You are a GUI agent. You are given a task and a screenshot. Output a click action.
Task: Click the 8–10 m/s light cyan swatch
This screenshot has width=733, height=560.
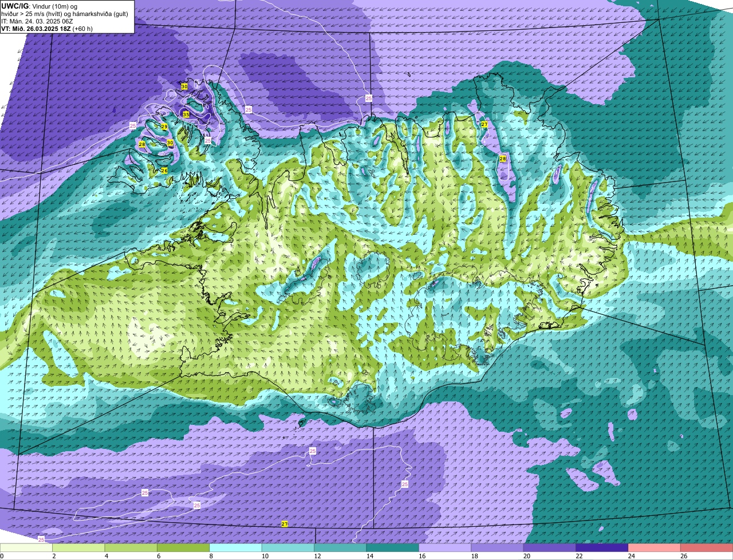[x=235, y=547]
